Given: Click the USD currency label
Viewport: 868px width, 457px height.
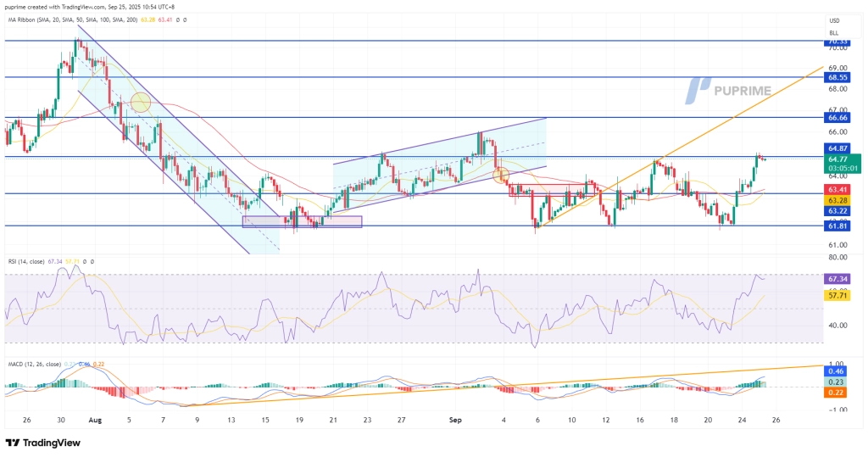Looking at the screenshot, I should [x=834, y=20].
